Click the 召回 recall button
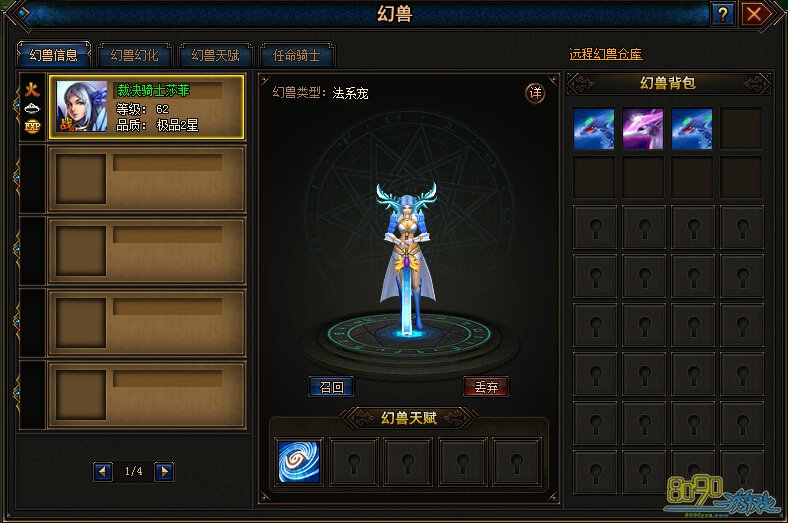The image size is (788, 523). (x=332, y=387)
